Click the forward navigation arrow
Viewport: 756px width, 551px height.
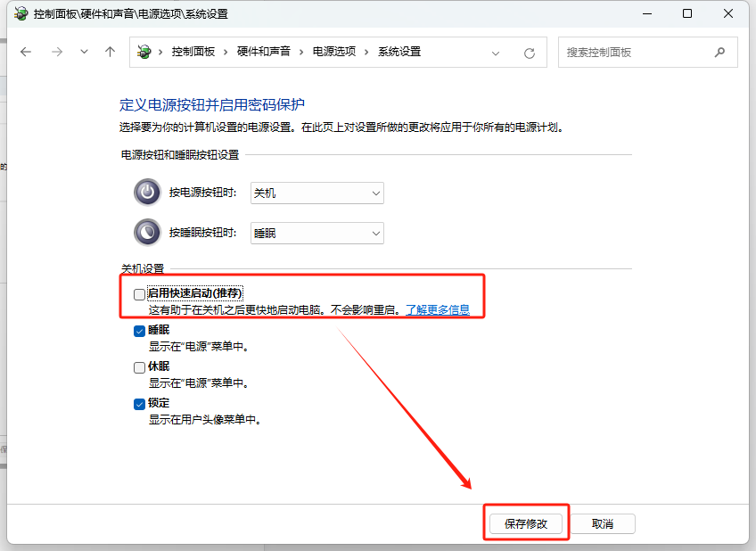[x=56, y=52]
